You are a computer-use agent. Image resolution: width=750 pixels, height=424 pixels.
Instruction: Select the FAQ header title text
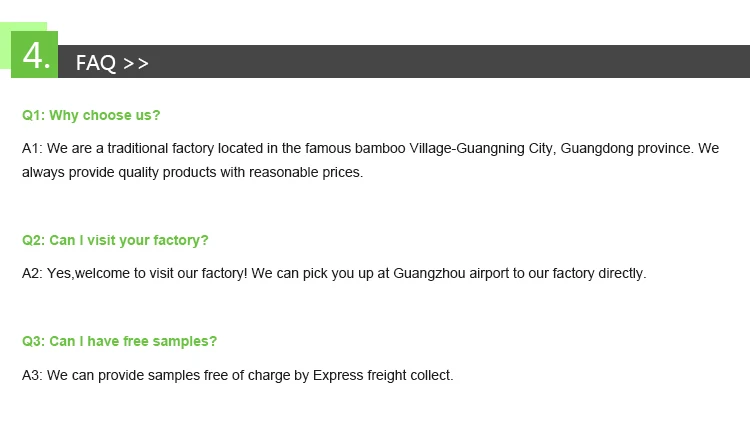96,63
